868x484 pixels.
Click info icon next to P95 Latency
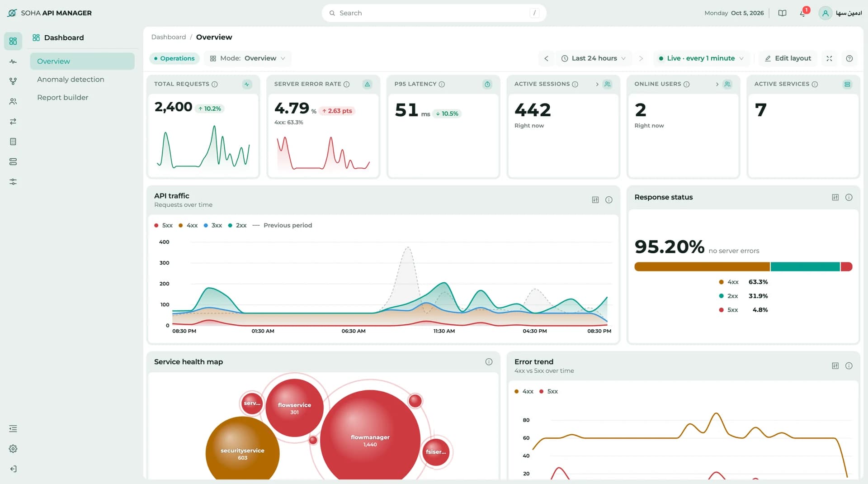pyautogui.click(x=442, y=84)
